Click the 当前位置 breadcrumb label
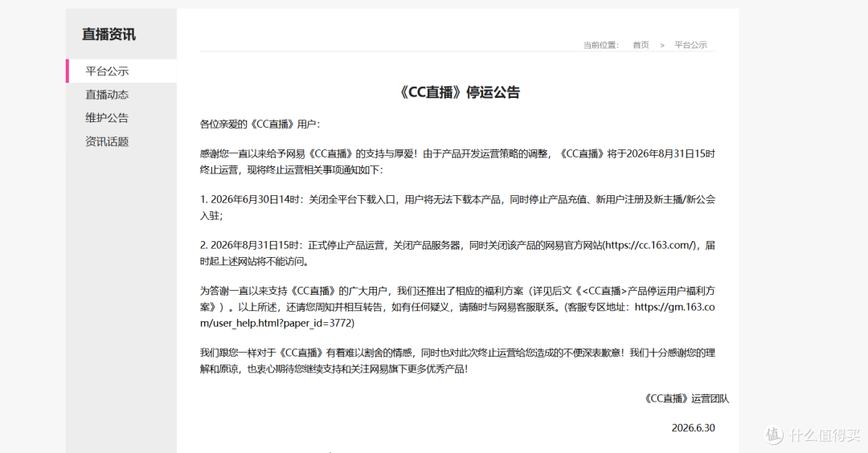This screenshot has width=868, height=453. (x=600, y=45)
